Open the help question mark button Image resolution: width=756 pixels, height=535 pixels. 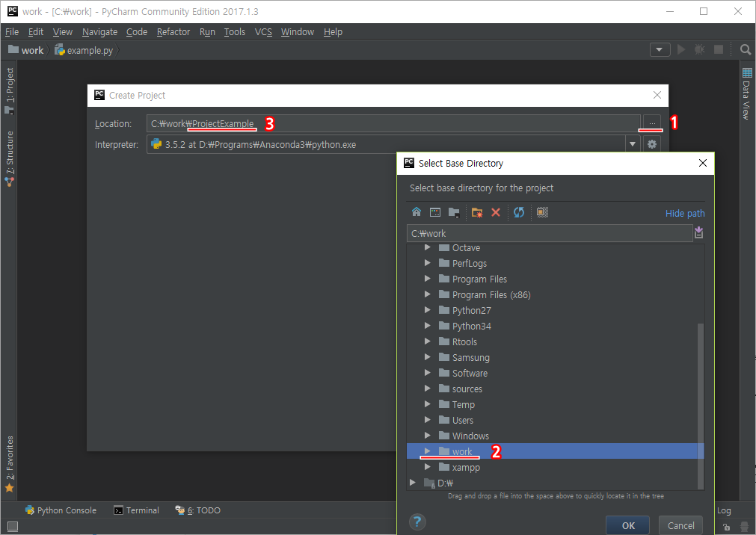[418, 522]
